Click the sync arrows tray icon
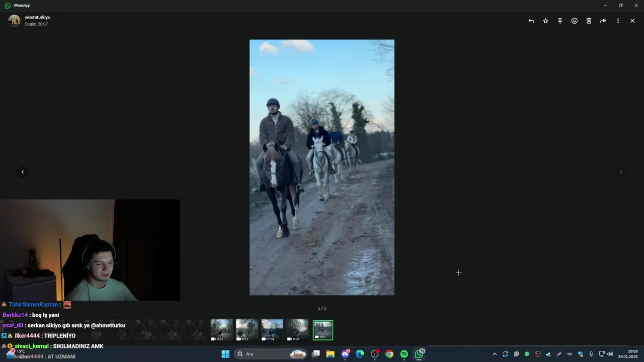This screenshot has height=362, width=644. coord(505,354)
